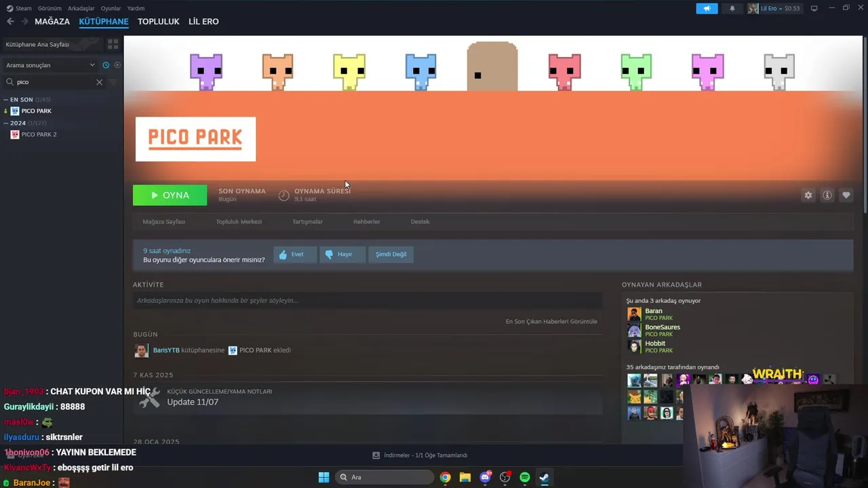Image resolution: width=868 pixels, height=488 pixels.
Task: Open Tartışmalar link
Action: (x=307, y=222)
